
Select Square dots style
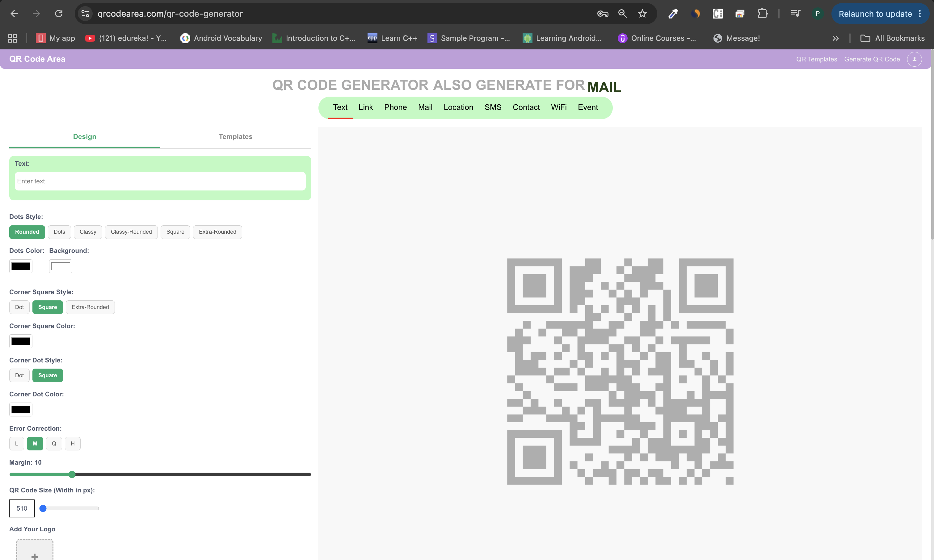pyautogui.click(x=175, y=232)
